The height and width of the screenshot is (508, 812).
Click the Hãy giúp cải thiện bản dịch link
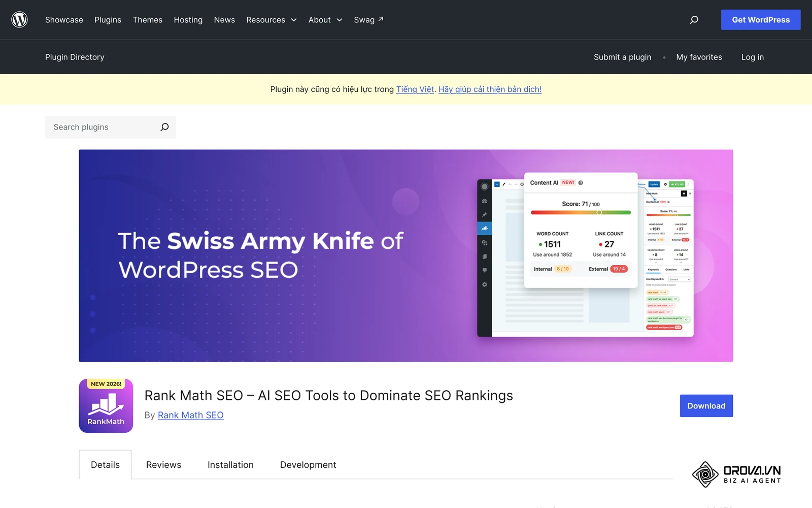click(x=490, y=89)
